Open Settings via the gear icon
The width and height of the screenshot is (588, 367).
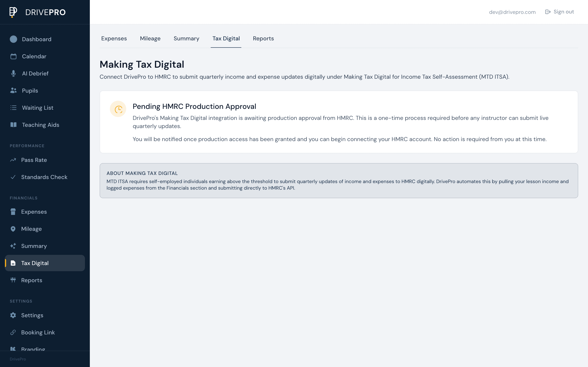click(x=13, y=315)
